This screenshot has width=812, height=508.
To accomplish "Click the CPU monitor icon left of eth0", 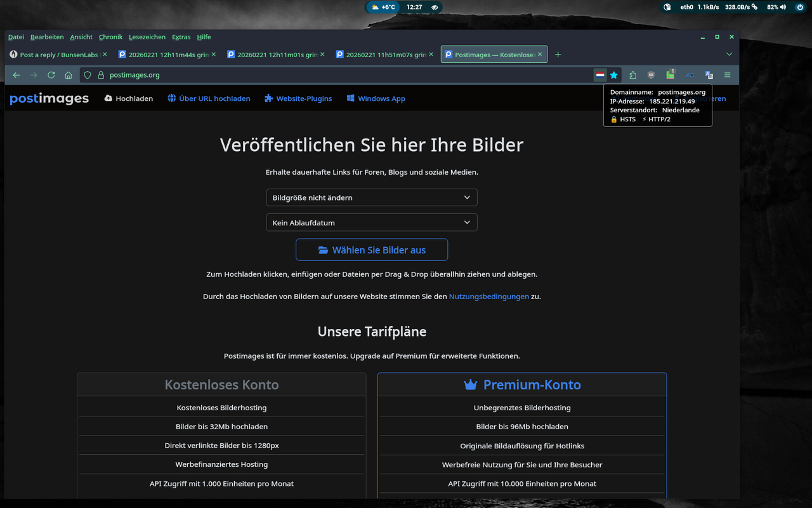I will coord(667,7).
